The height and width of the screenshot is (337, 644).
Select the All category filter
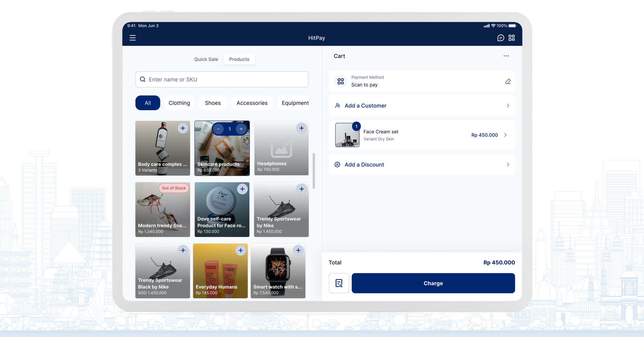(x=148, y=103)
